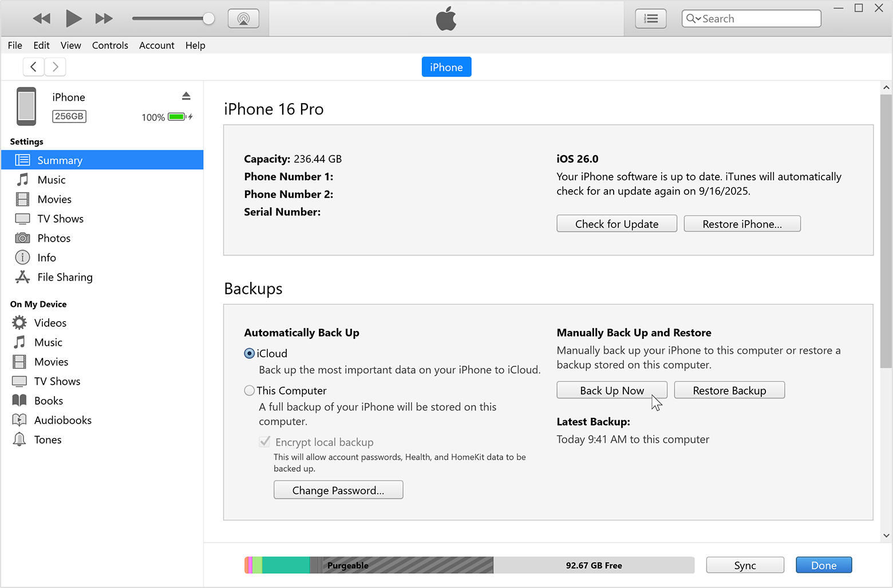
Task: Click Back Up Now
Action: pyautogui.click(x=611, y=390)
